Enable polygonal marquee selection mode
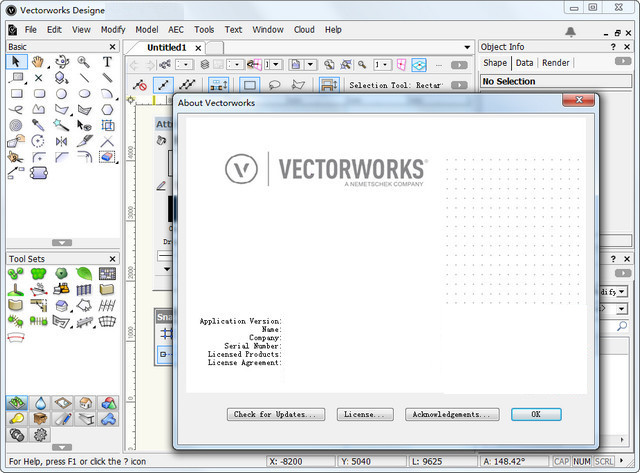The image size is (640, 473). click(298, 85)
